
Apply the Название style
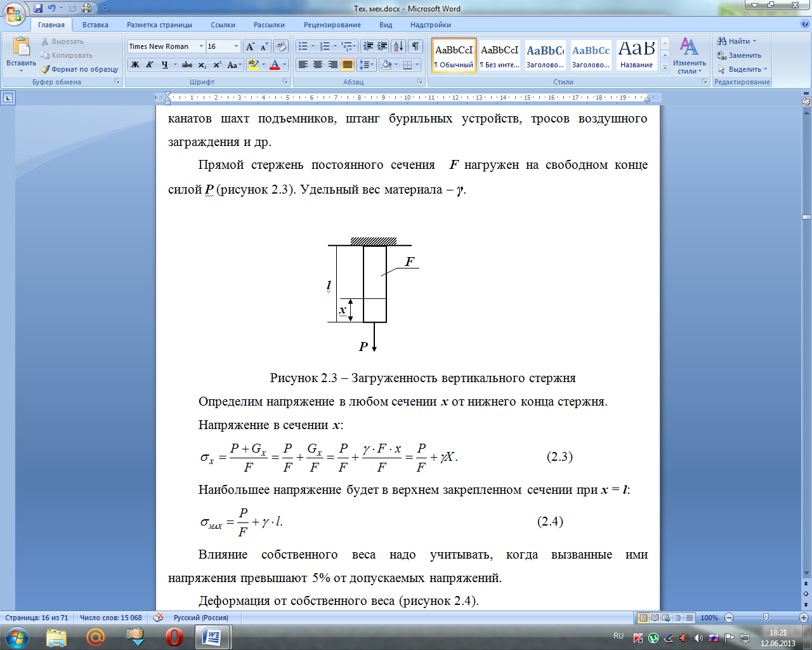(x=637, y=55)
